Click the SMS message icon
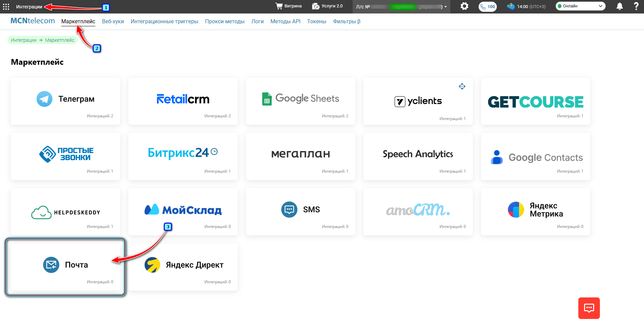 289,209
